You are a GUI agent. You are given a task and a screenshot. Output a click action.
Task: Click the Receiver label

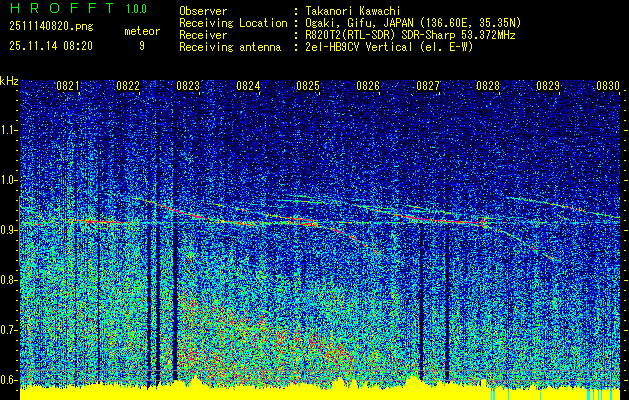pos(203,35)
